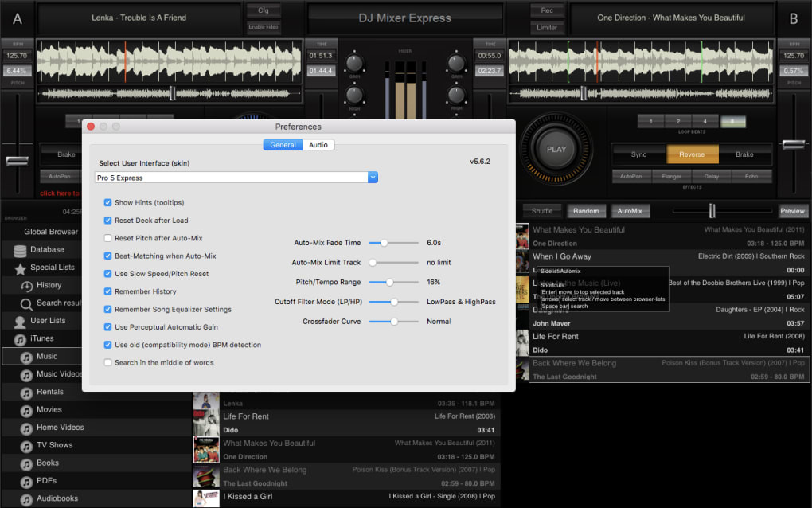The width and height of the screenshot is (812, 508).
Task: Toggle Use Slow Speed/Pitch Reset
Action: click(x=107, y=273)
